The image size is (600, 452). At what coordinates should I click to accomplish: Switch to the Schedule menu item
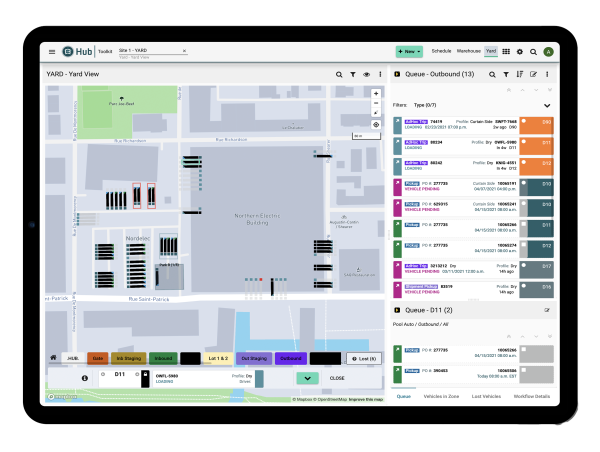pos(441,51)
